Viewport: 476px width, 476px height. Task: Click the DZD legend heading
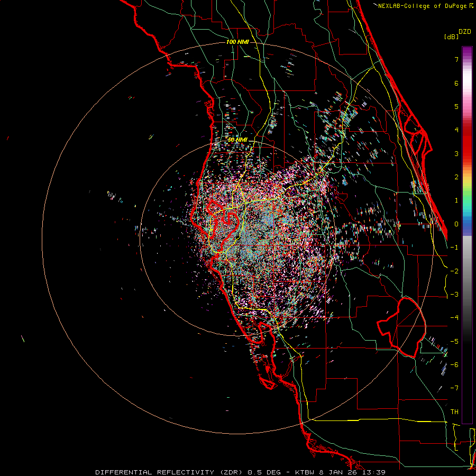tap(465, 32)
